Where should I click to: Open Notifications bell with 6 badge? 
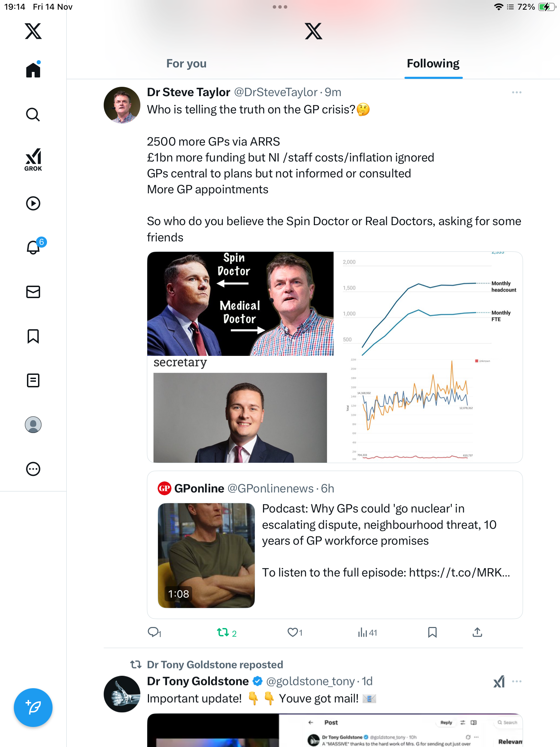click(34, 247)
